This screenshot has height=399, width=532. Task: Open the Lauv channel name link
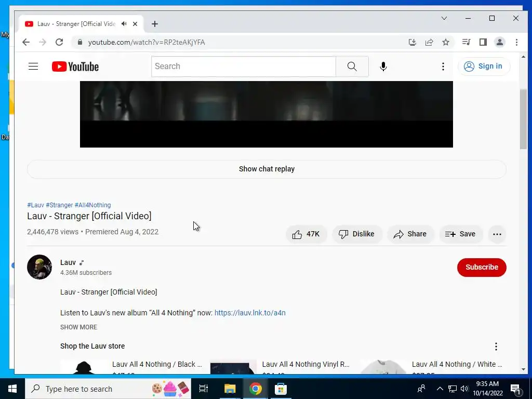tap(68, 262)
